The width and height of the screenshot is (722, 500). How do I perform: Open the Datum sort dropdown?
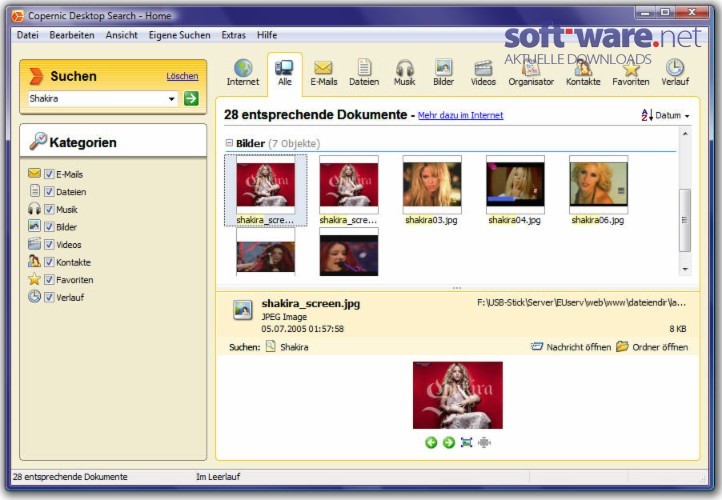665,115
